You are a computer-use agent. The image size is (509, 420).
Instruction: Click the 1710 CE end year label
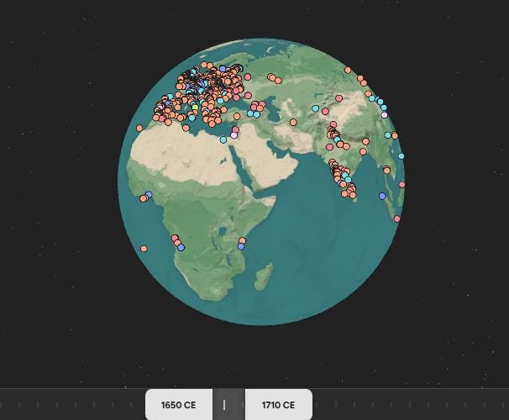(x=278, y=405)
